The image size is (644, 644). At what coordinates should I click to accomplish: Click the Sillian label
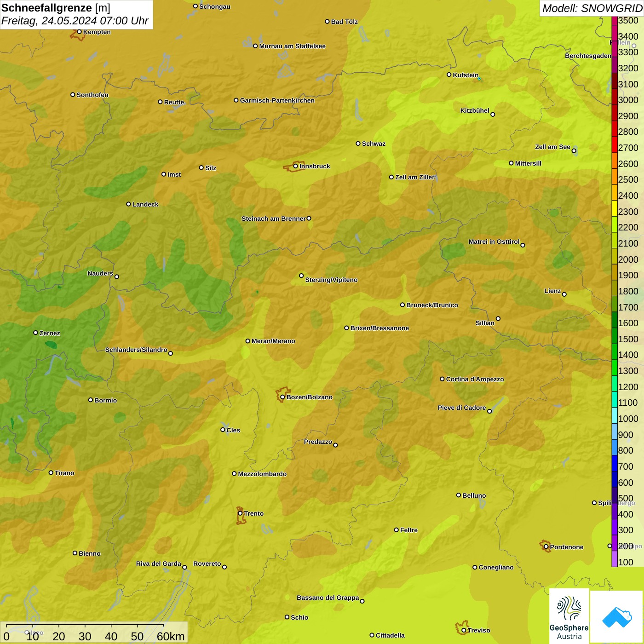click(485, 323)
